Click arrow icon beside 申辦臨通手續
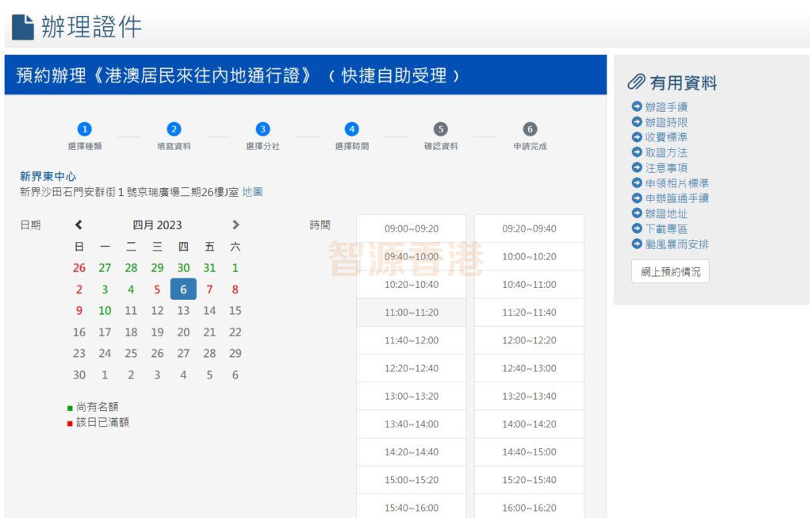This screenshot has height=518, width=812. pyautogui.click(x=637, y=198)
